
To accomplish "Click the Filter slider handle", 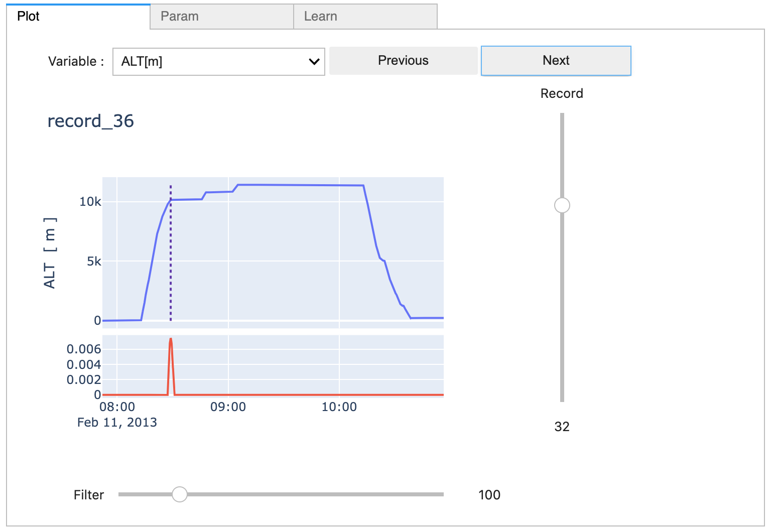I will (179, 494).
